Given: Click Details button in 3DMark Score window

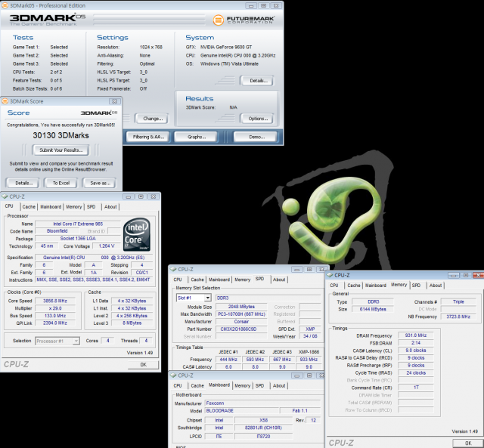Looking at the screenshot, I should [x=23, y=183].
